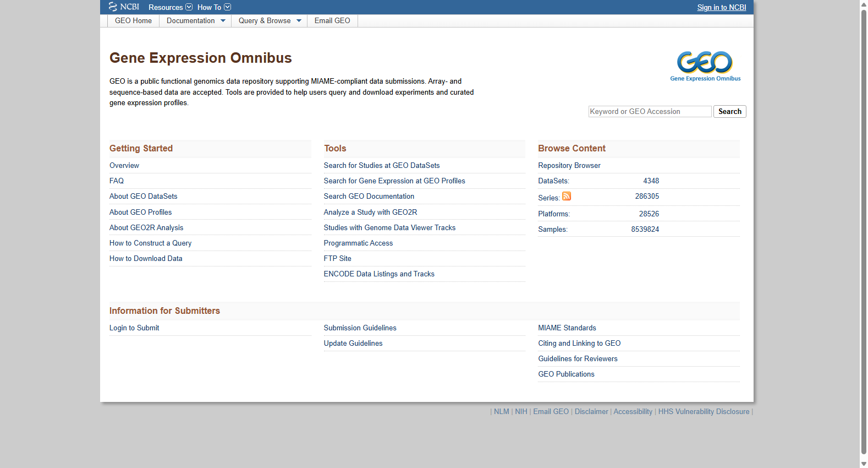This screenshot has height=468, width=868.
Task: Click the GEO logo image
Action: click(705, 66)
